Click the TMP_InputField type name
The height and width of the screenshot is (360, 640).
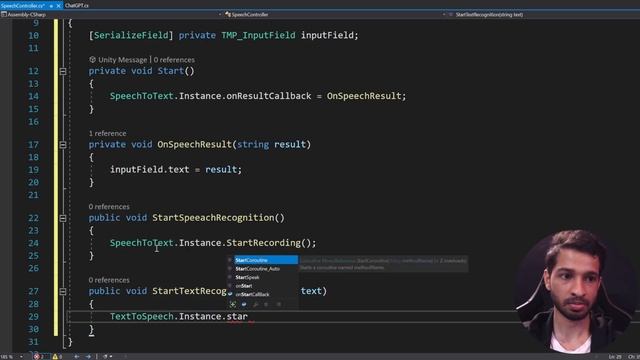[x=258, y=36]
